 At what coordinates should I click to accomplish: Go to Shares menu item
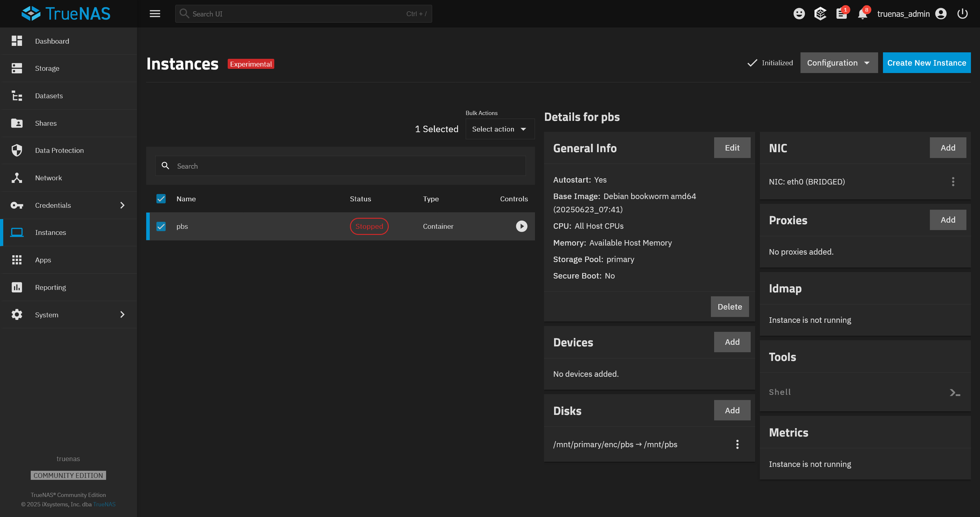coord(69,123)
